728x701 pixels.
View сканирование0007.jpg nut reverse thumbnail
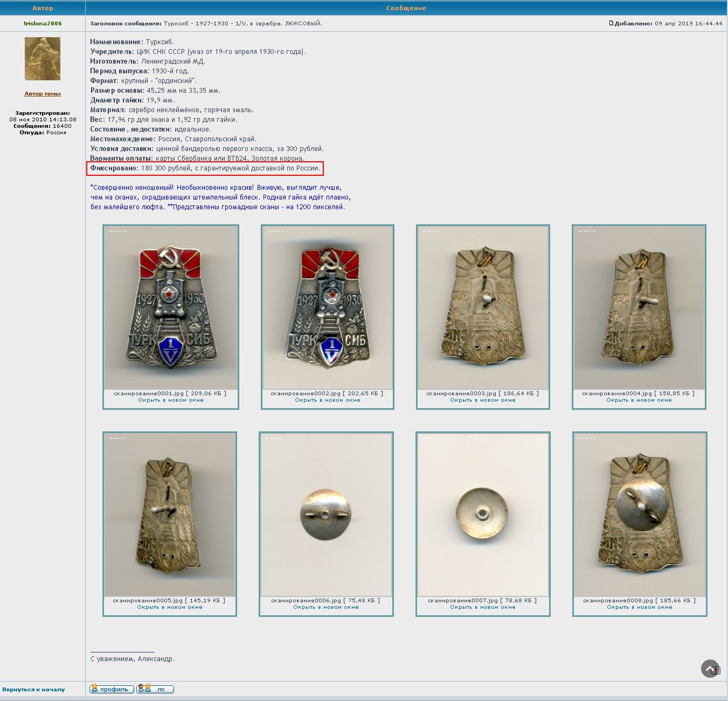[x=483, y=514]
